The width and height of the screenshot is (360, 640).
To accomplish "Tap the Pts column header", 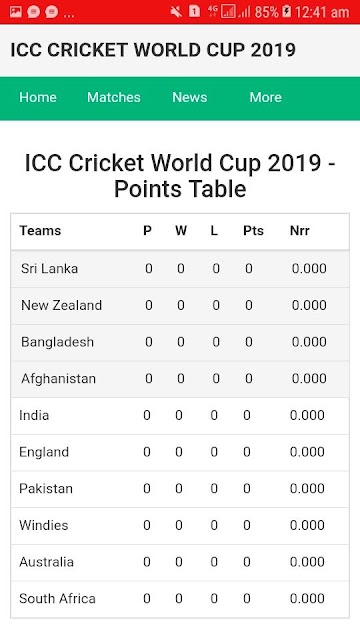I will point(253,231).
